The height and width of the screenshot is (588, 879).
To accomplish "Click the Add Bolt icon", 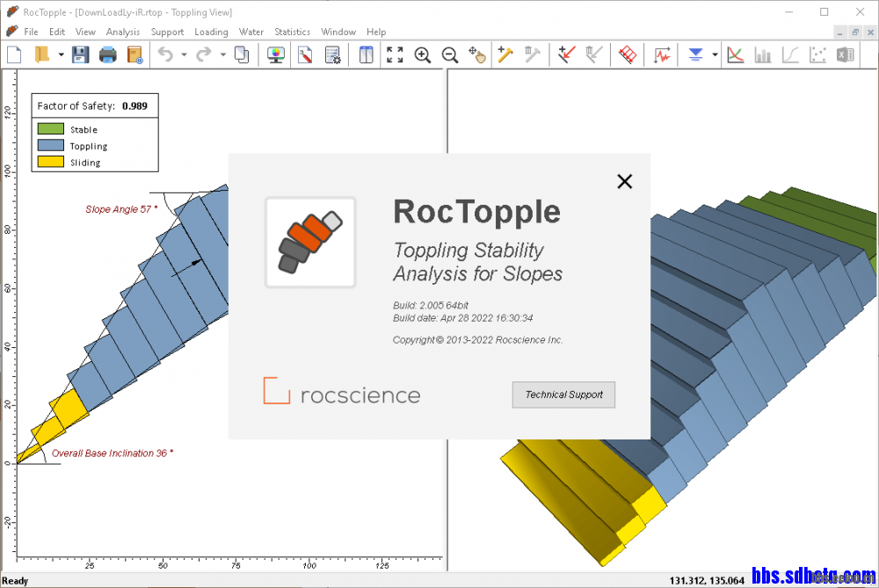I will click(x=505, y=54).
